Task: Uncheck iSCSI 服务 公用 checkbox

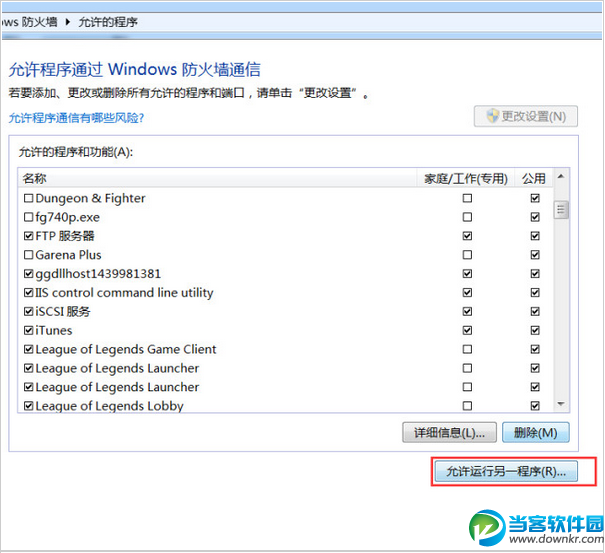Action: tap(535, 311)
